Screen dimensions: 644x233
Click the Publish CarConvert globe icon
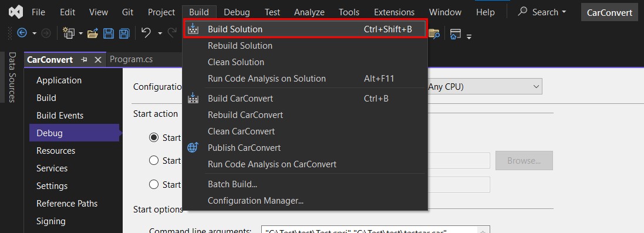point(193,147)
